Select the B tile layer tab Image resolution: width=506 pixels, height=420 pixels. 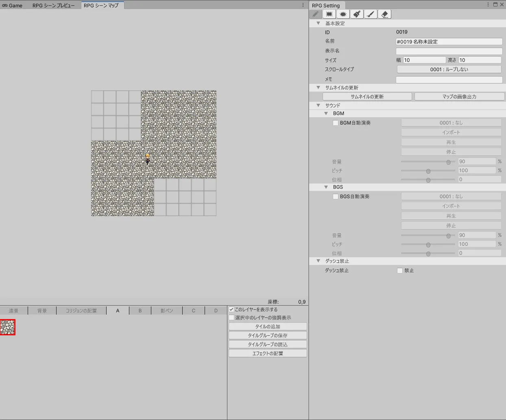[140, 311]
